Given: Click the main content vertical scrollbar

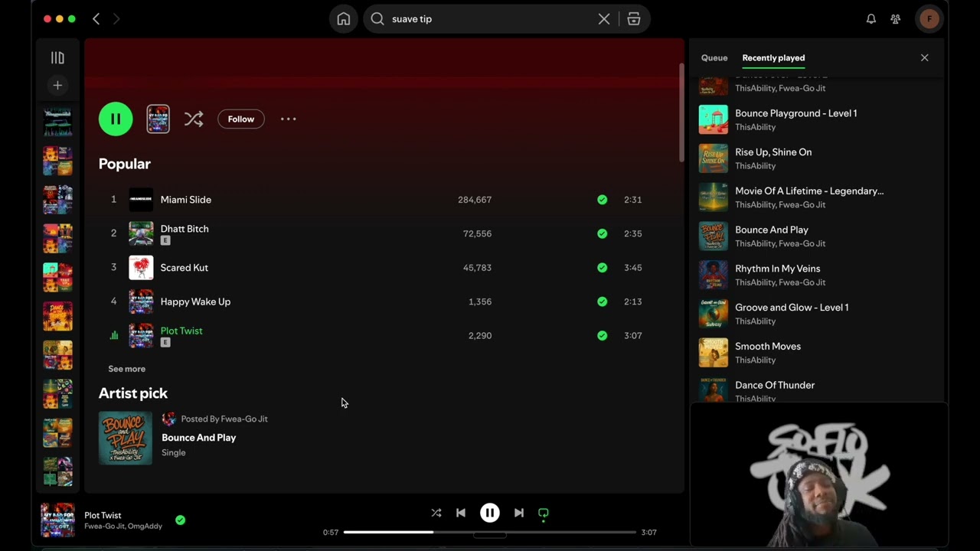Looking at the screenshot, I should [x=681, y=112].
